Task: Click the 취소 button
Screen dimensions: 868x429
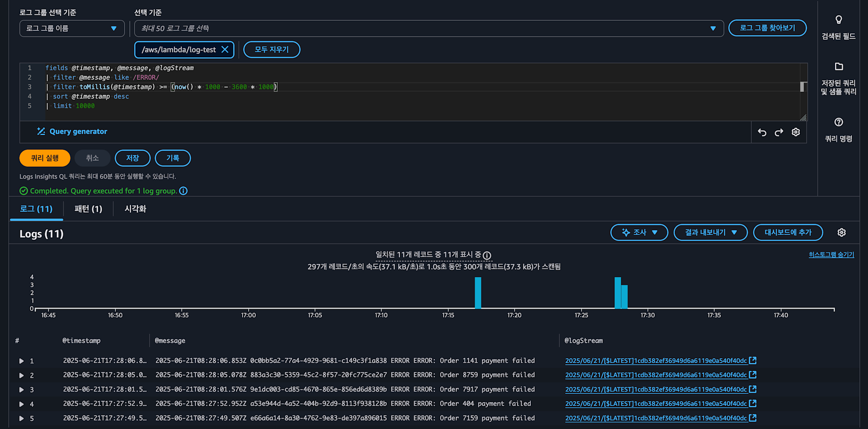Action: click(92, 158)
